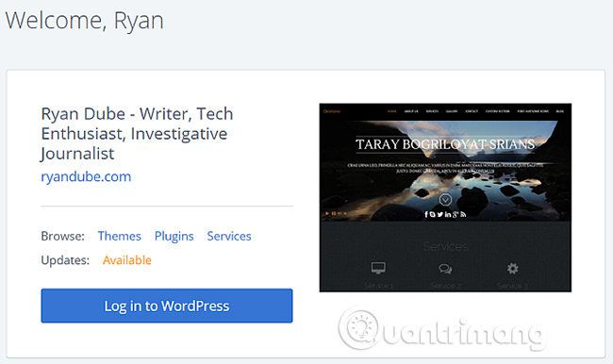Open the Themes browse link

point(119,236)
